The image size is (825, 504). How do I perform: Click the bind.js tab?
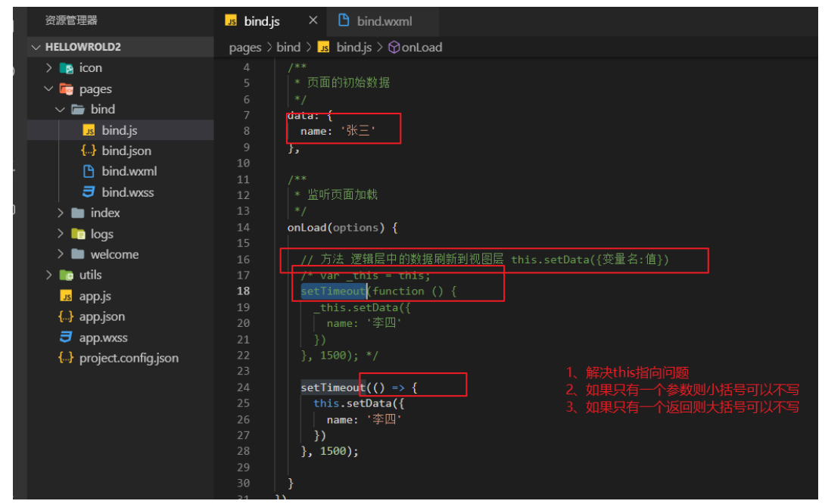[261, 20]
